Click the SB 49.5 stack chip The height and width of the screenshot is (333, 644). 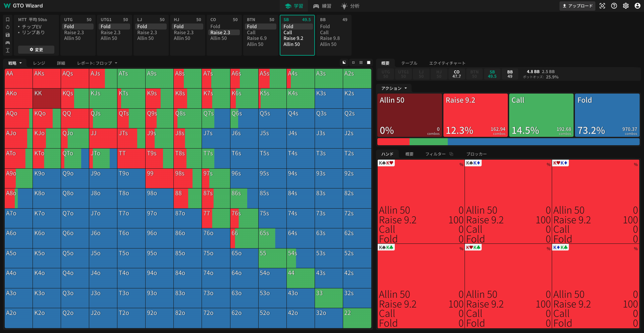(492, 74)
